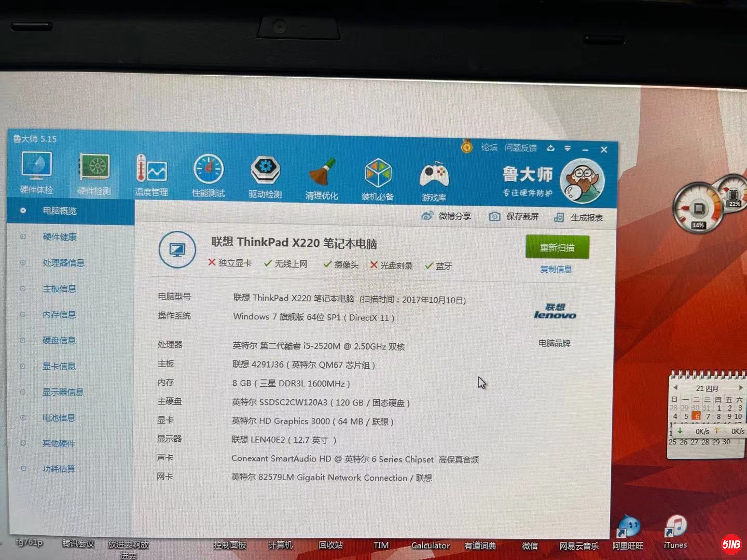Select 主板信息 sidebar item
Screen dimensions: 747x560
point(59,289)
